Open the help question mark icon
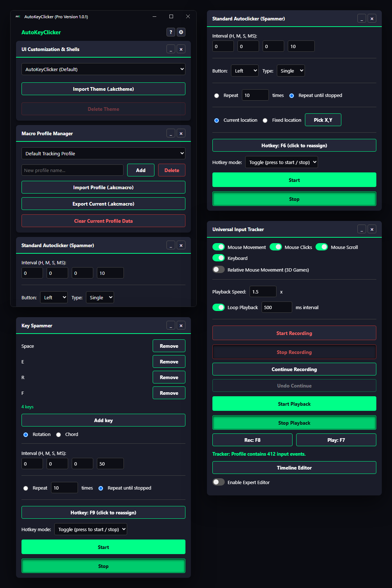This screenshot has height=588, width=392. 171,32
